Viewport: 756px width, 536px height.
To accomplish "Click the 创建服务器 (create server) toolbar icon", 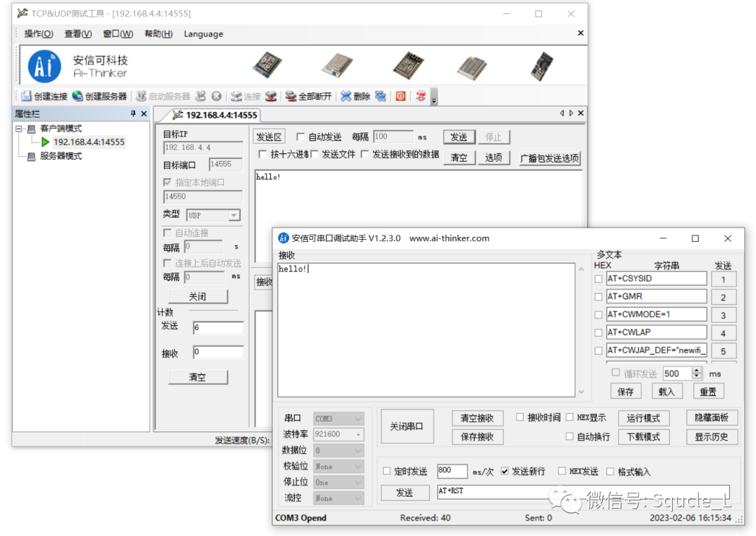I will click(x=78, y=96).
